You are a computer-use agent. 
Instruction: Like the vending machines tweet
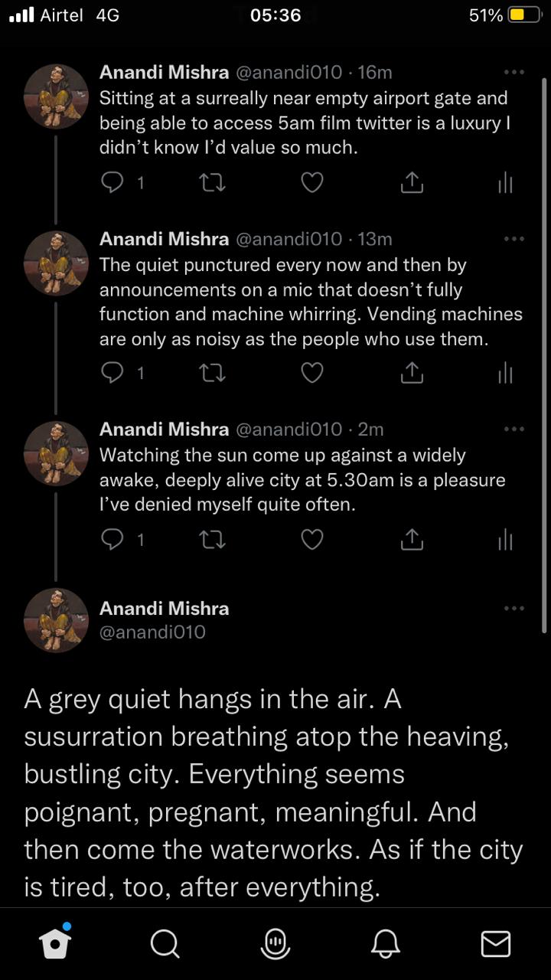(x=311, y=373)
